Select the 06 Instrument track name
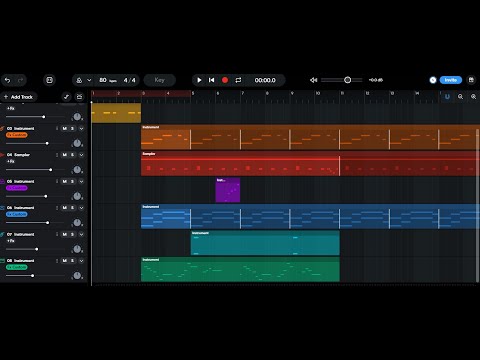Image resolution: width=480 pixels, height=360 pixels. (20, 208)
